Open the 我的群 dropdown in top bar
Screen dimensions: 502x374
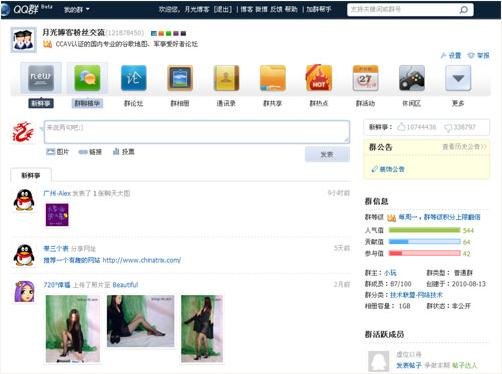[x=76, y=10]
